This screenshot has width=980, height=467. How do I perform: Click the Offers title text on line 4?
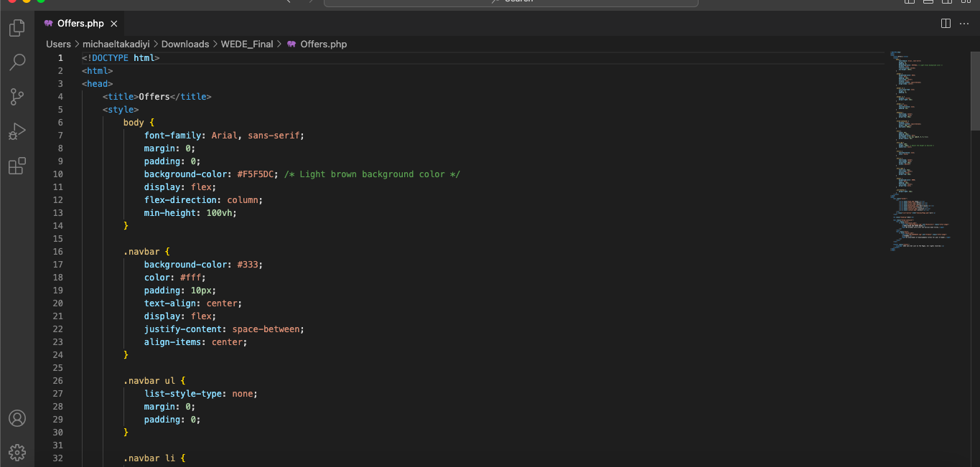(x=154, y=97)
